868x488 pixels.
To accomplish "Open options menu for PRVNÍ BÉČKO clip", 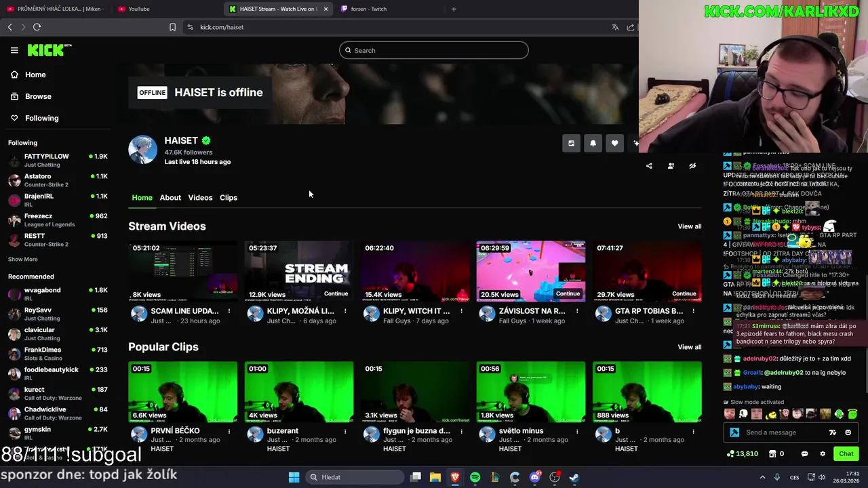I will 229,431.
